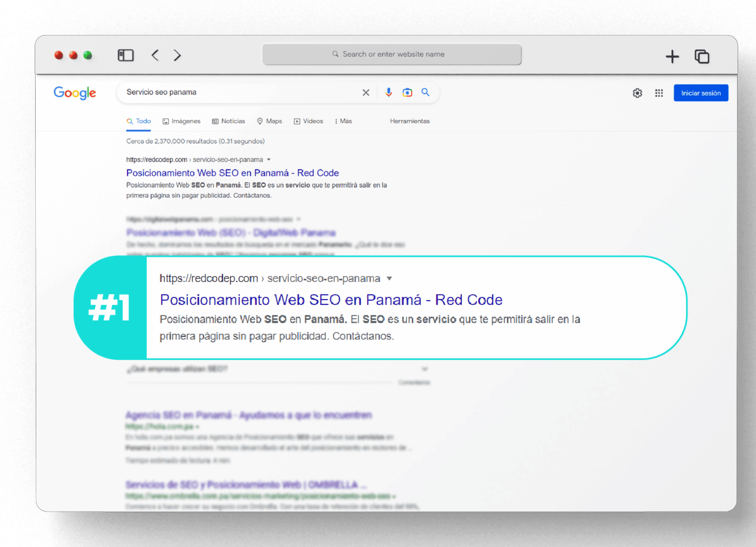Click the green traffic light to maximize

[88, 55]
